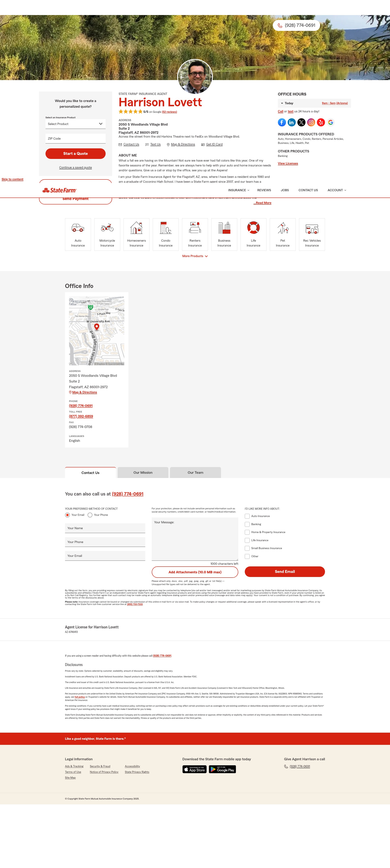Check the Banking info checkbox

(x=247, y=524)
